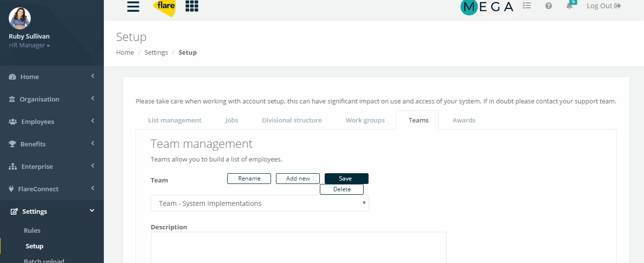The height and width of the screenshot is (263, 644).
Task: Go to Home breadcrumb link
Action: pyautogui.click(x=125, y=52)
